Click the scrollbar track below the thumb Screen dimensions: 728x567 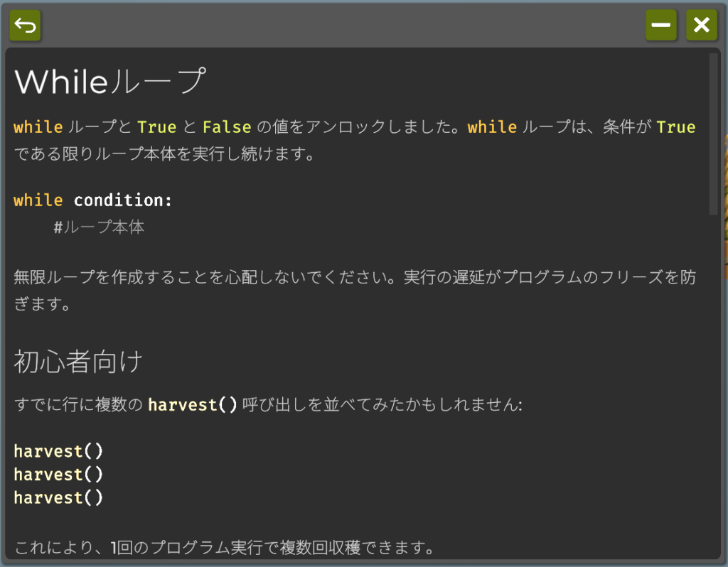[x=713, y=385]
